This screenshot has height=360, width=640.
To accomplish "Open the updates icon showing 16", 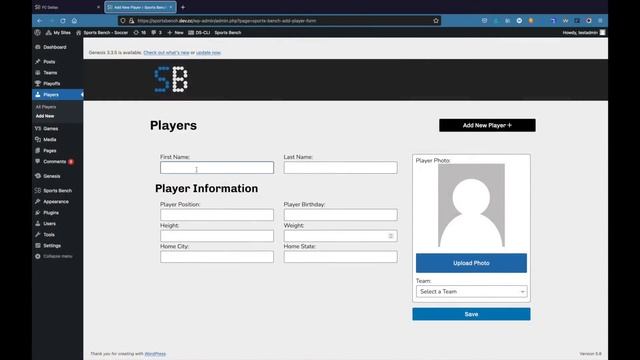I will pyautogui.click(x=140, y=32).
